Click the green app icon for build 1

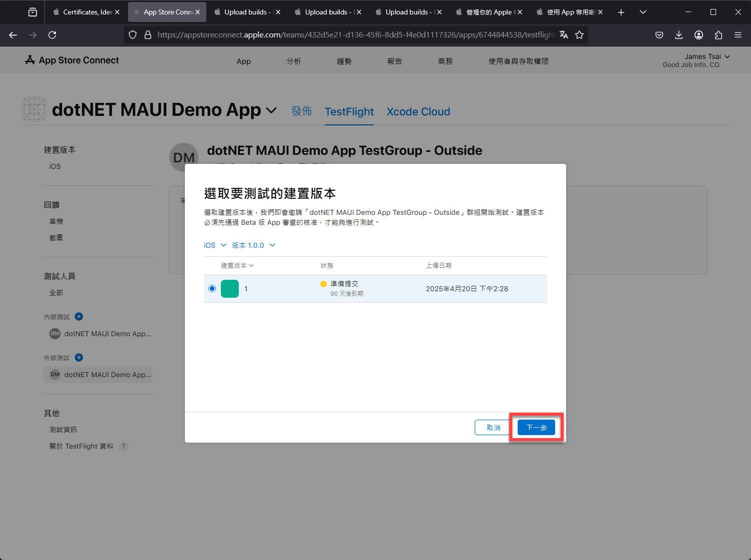coord(230,289)
